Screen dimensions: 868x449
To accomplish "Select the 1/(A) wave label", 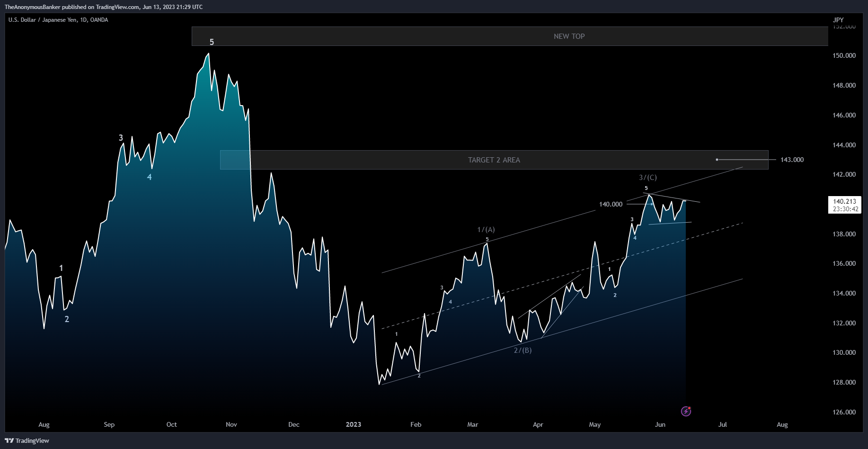I will [486, 230].
